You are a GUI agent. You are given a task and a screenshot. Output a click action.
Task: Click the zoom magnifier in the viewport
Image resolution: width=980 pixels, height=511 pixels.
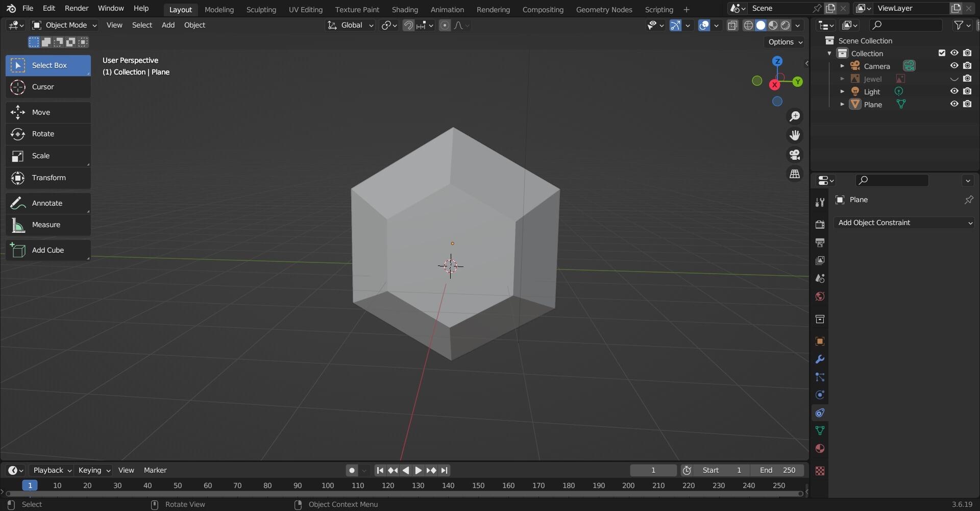click(x=795, y=116)
